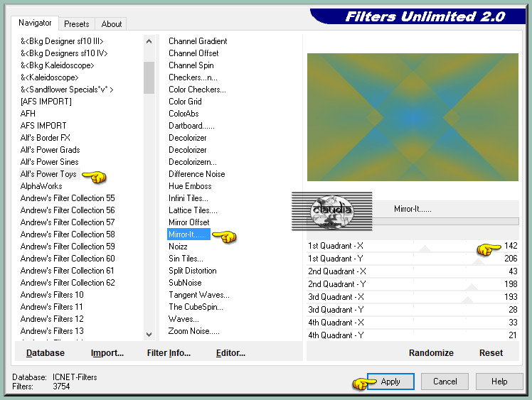Select the Infini Tiles... filter
The height and width of the screenshot is (400, 532).
188,198
